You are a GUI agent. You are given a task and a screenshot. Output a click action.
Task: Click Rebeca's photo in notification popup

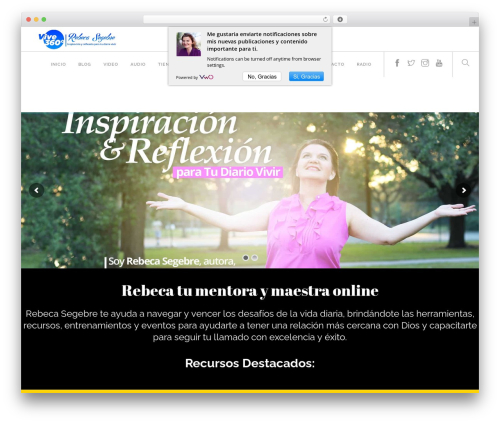pos(189,44)
